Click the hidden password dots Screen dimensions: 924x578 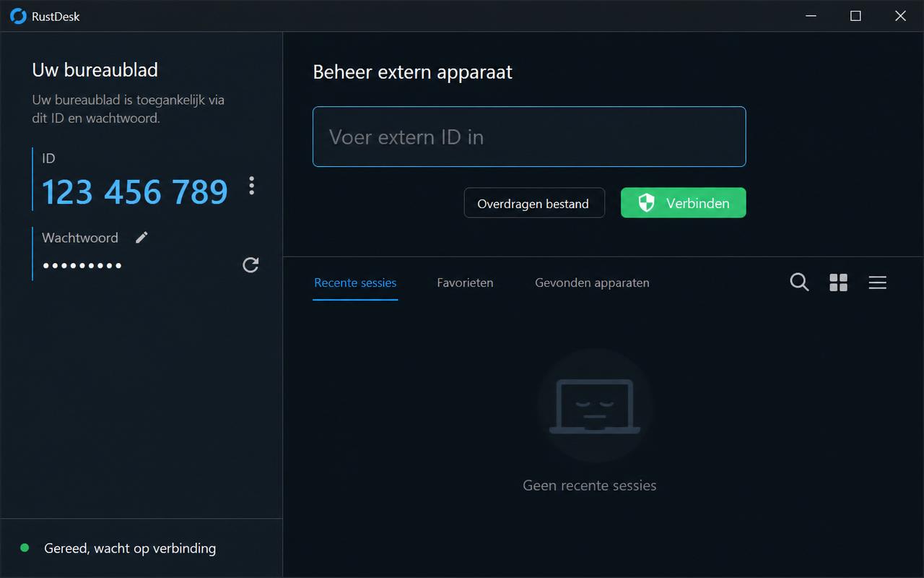(82, 266)
